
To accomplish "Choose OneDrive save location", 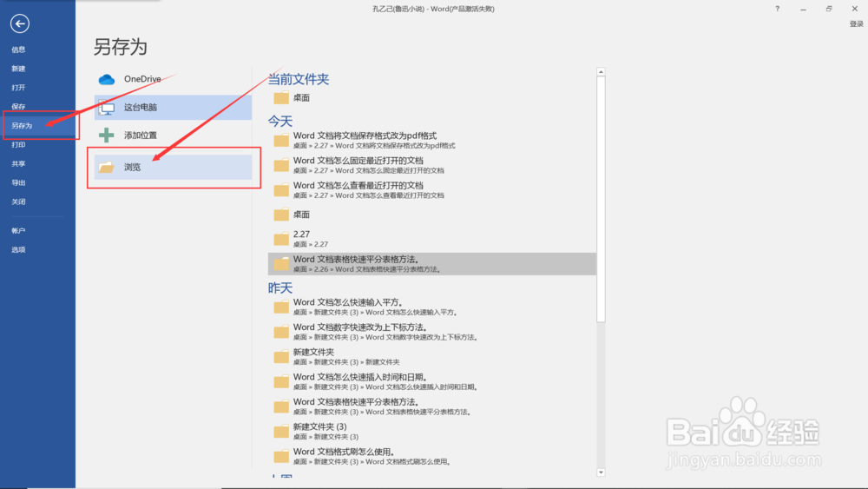I will coord(173,79).
